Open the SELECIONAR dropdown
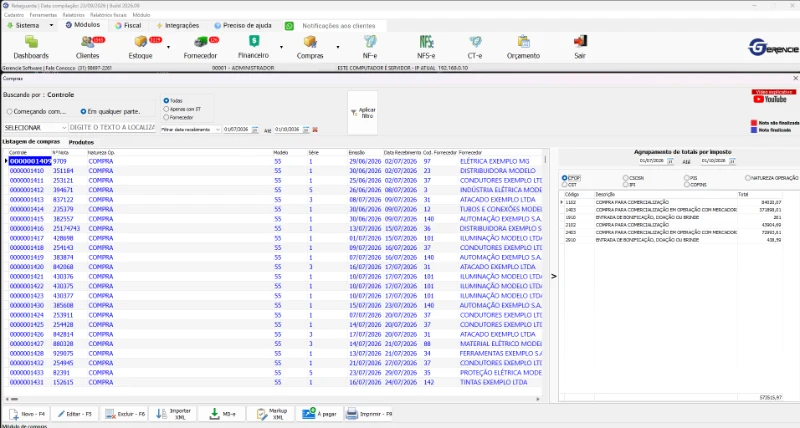 35,128
